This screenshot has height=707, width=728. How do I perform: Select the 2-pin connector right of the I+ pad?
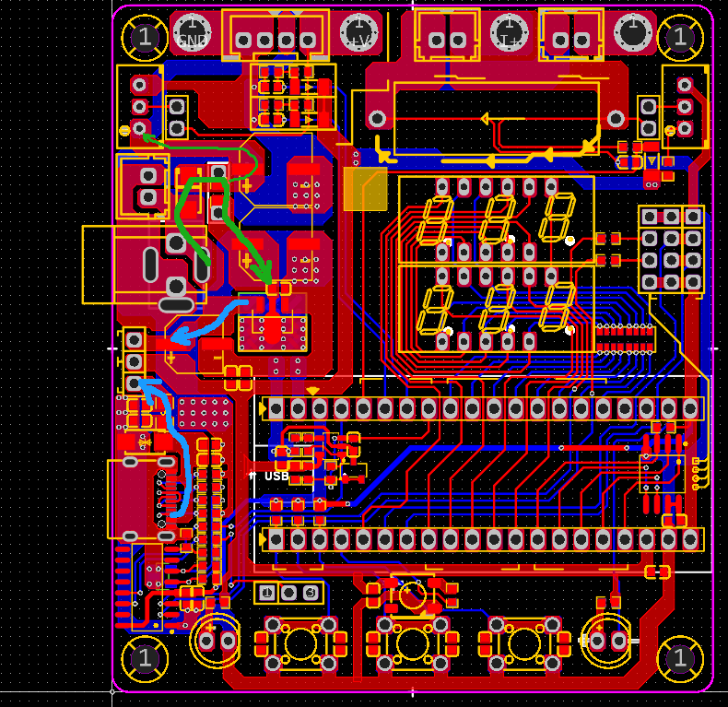pos(571,35)
